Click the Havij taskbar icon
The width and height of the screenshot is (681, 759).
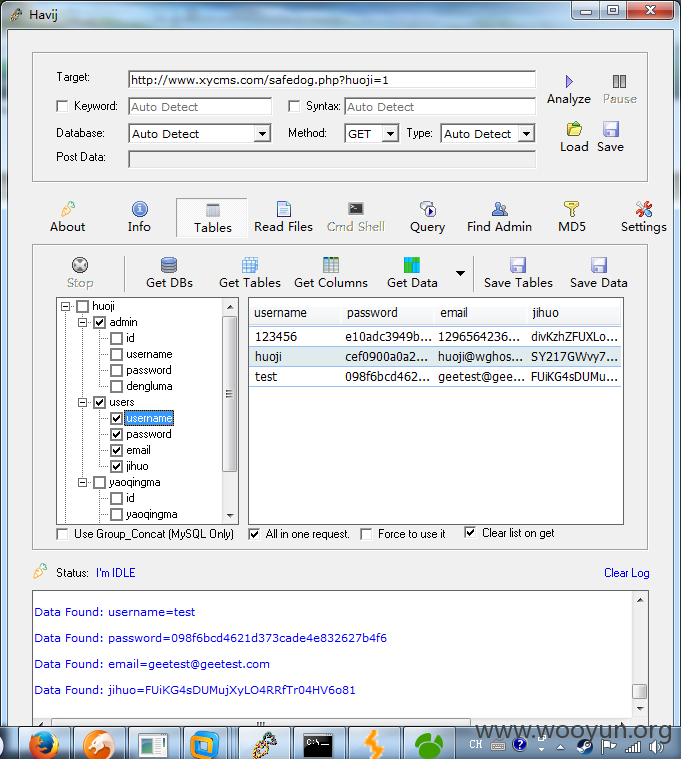pos(264,744)
